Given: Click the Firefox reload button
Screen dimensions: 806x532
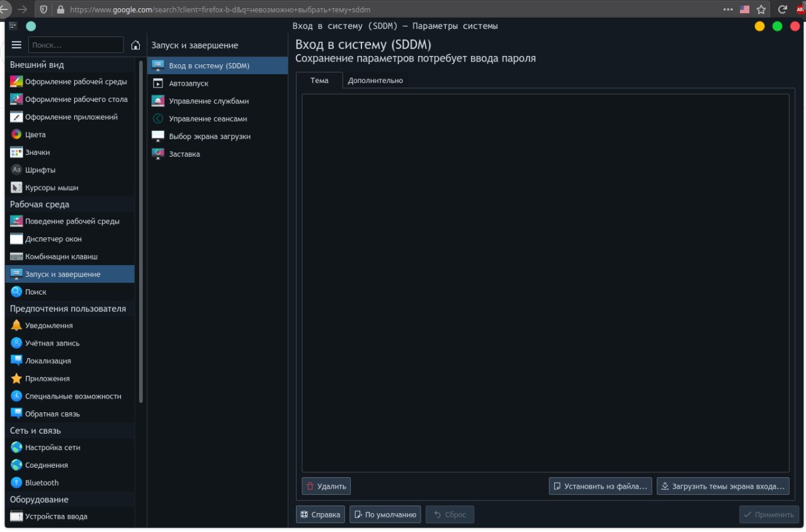Looking at the screenshot, I should 782,9.
